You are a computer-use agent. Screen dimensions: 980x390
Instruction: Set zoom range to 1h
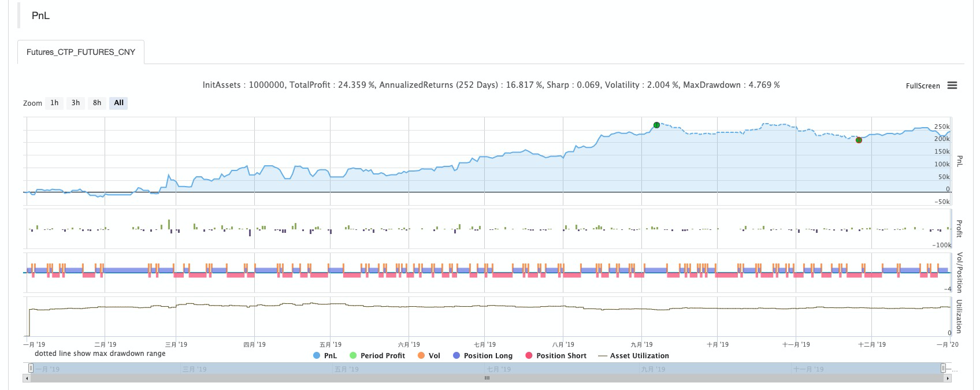point(54,103)
